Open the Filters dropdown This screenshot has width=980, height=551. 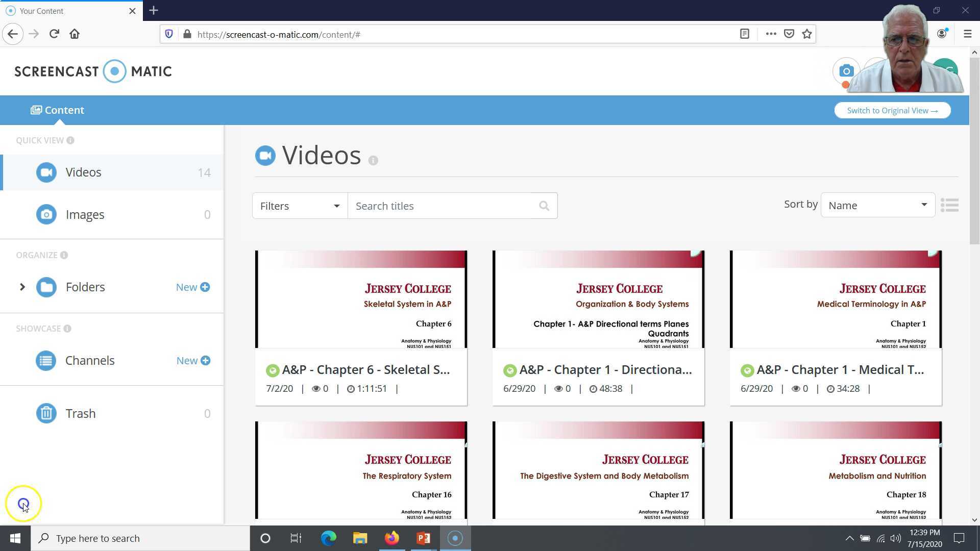pos(300,206)
